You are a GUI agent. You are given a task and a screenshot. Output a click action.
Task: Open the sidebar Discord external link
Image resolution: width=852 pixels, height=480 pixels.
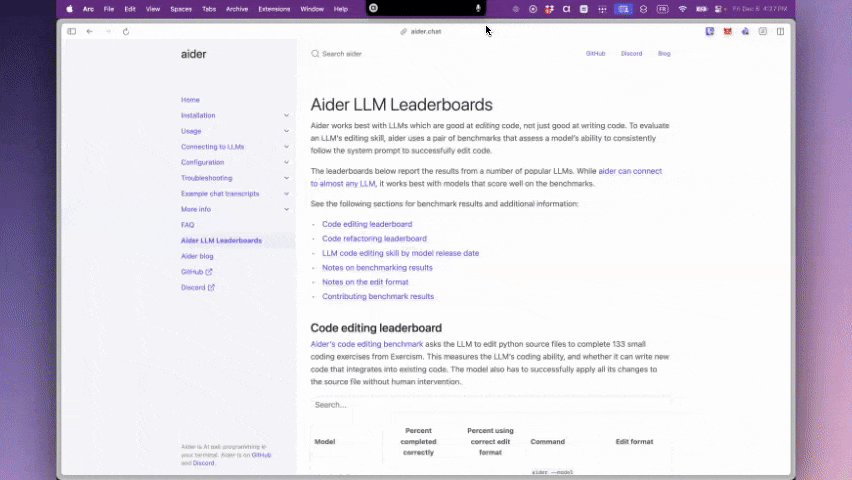[x=198, y=288]
